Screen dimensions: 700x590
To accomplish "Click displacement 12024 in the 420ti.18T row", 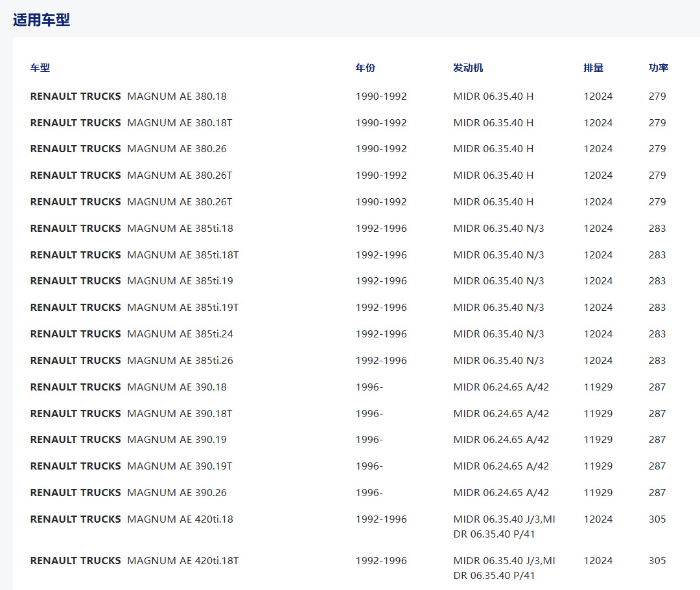I will pyautogui.click(x=598, y=561).
